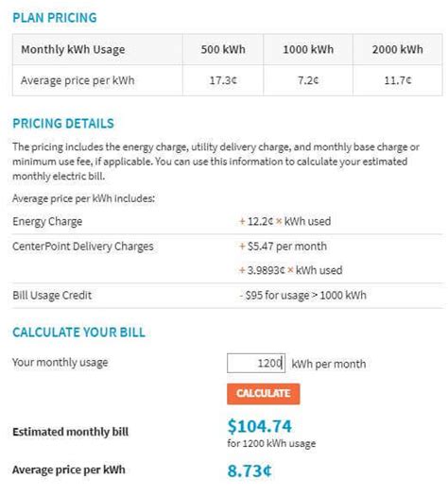This screenshot has width=448, height=495.
Task: Click the PLAN PRICING heading
Action: tap(55, 18)
